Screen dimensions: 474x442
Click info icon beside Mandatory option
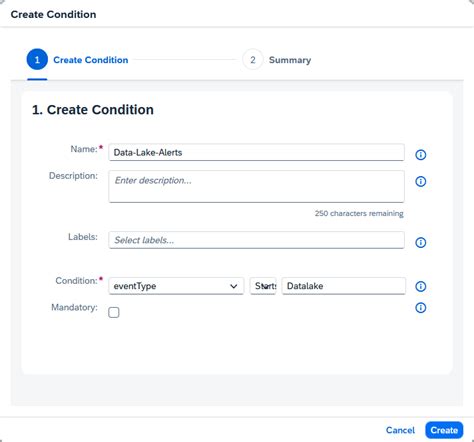tap(420, 308)
